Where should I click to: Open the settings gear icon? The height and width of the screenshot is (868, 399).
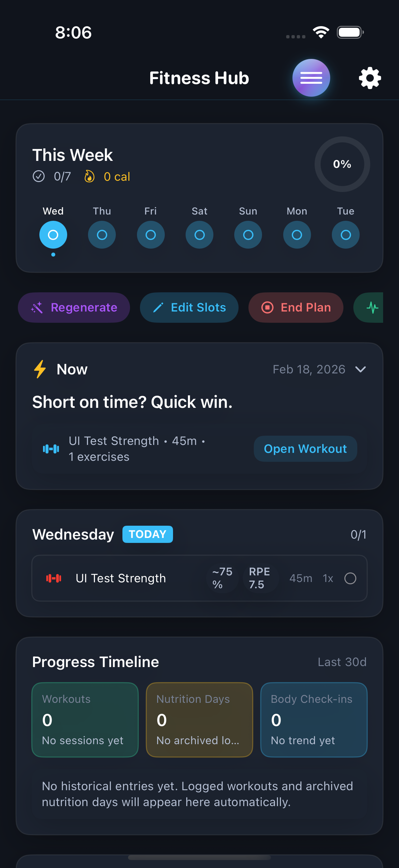369,77
